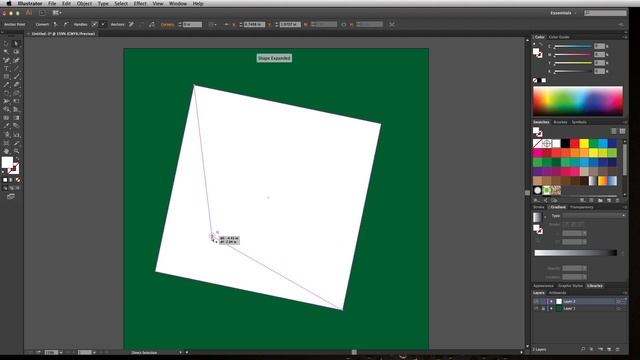Switch to Symbols tab
The image size is (640, 360).
tap(579, 122)
